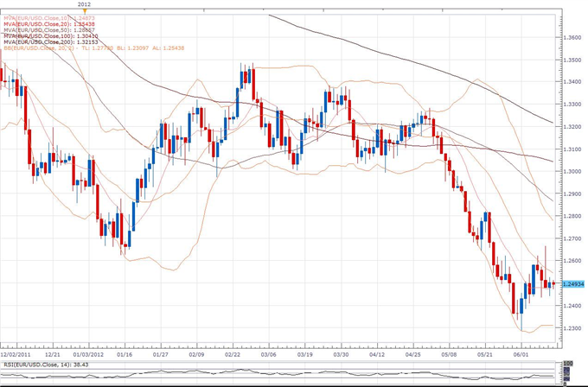Click the 12/02/2011 date axis label
Viewport: 588px width, 387px height.
point(16,354)
